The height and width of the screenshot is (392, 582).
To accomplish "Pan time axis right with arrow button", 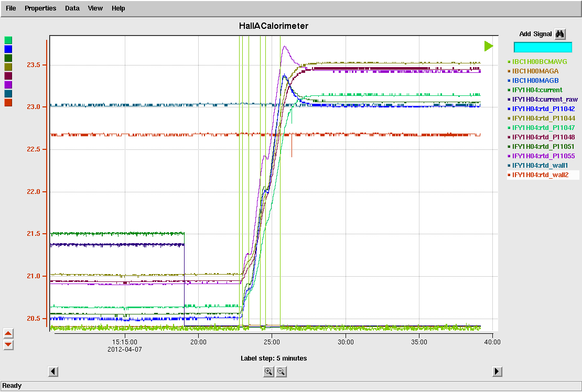I will point(497,371).
